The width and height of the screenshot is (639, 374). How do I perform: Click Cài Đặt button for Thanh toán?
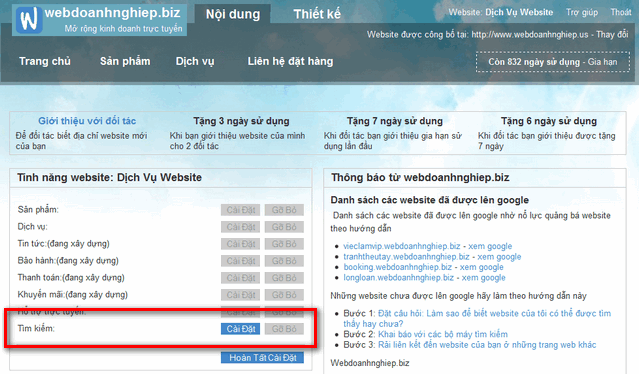point(240,277)
